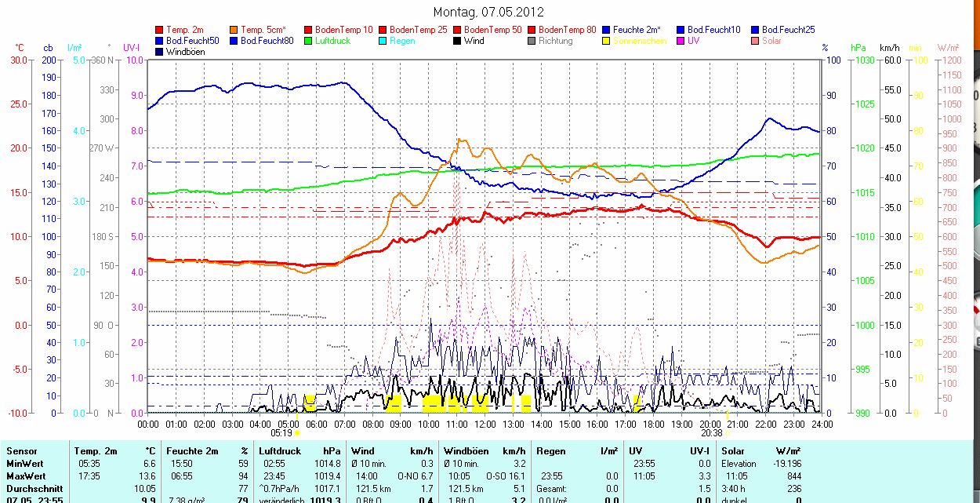This screenshot has height=503, width=980.
Task: Click the BodenTemp 10 legend swatch
Action: coord(308,30)
